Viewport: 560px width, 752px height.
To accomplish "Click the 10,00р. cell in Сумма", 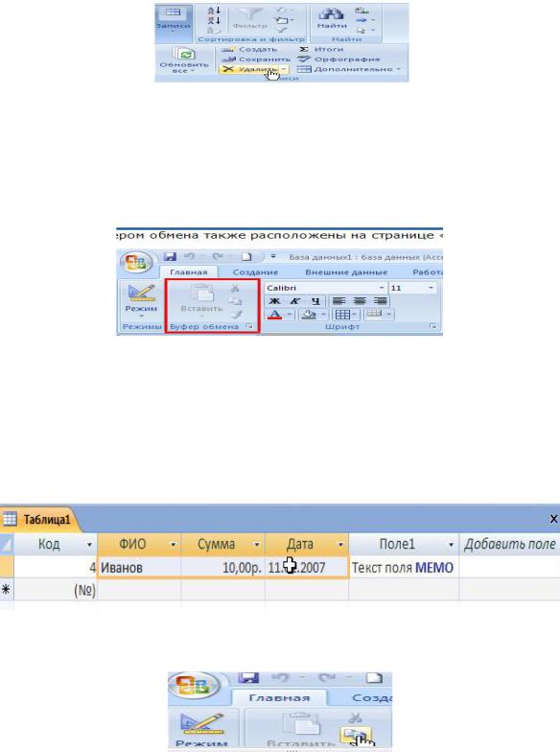I will pos(222,568).
